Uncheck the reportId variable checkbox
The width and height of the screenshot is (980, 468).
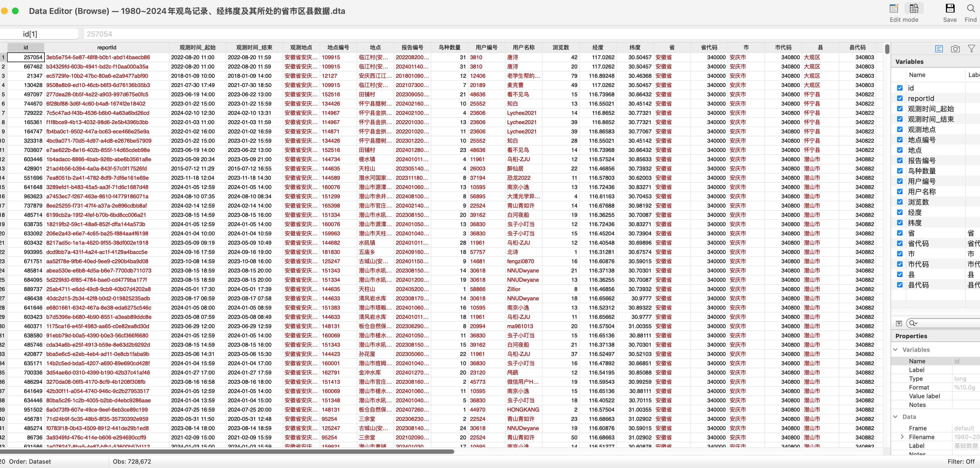pyautogui.click(x=900, y=98)
